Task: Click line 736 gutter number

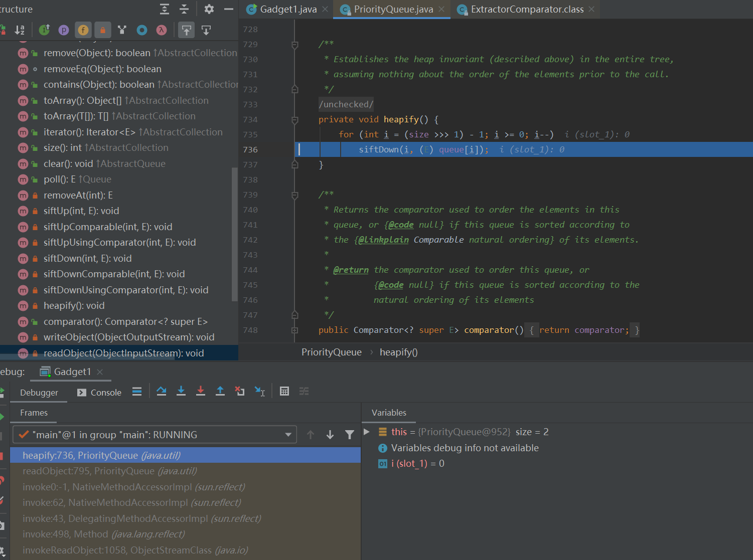Action: click(250, 149)
